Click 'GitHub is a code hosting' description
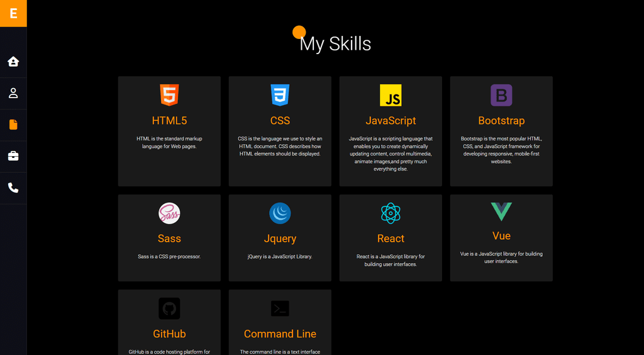The width and height of the screenshot is (644, 355). click(169, 352)
